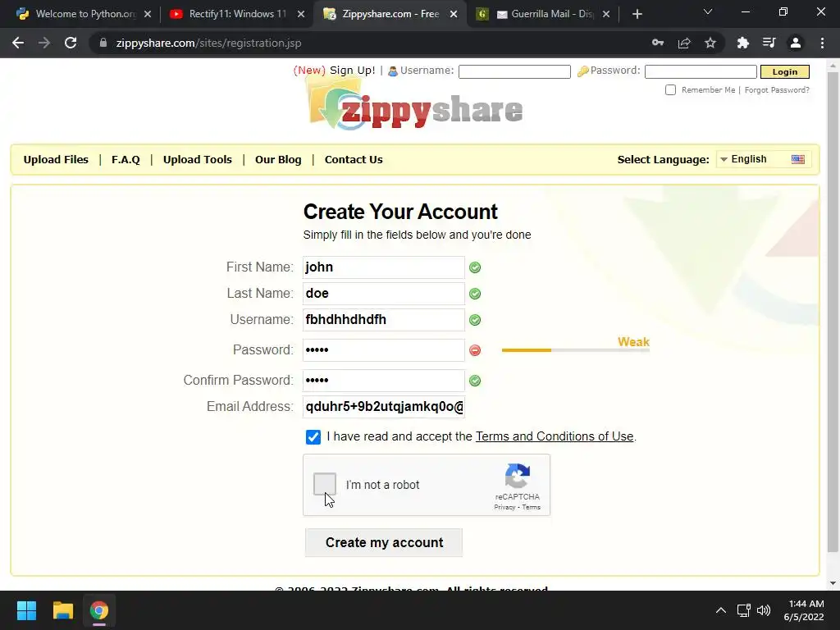Image resolution: width=840 pixels, height=630 pixels.
Task: Click the Create my account button
Action: pyautogui.click(x=384, y=543)
